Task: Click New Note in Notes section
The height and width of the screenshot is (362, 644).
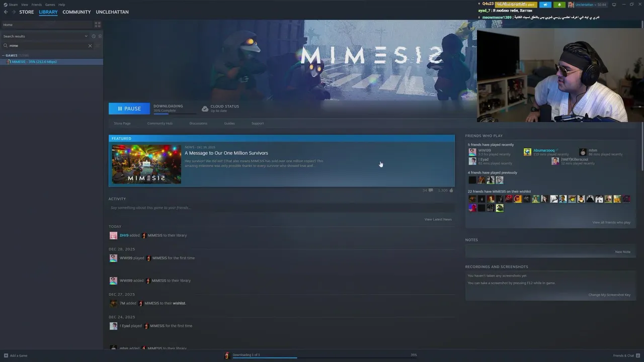Action: point(623,252)
